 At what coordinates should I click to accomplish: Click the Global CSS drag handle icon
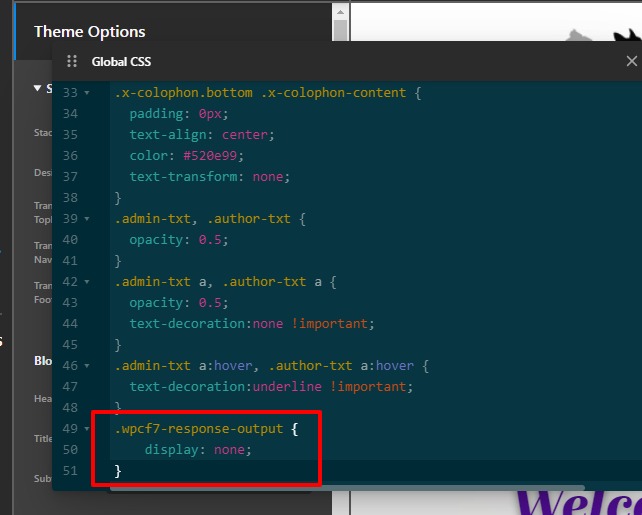(71, 61)
